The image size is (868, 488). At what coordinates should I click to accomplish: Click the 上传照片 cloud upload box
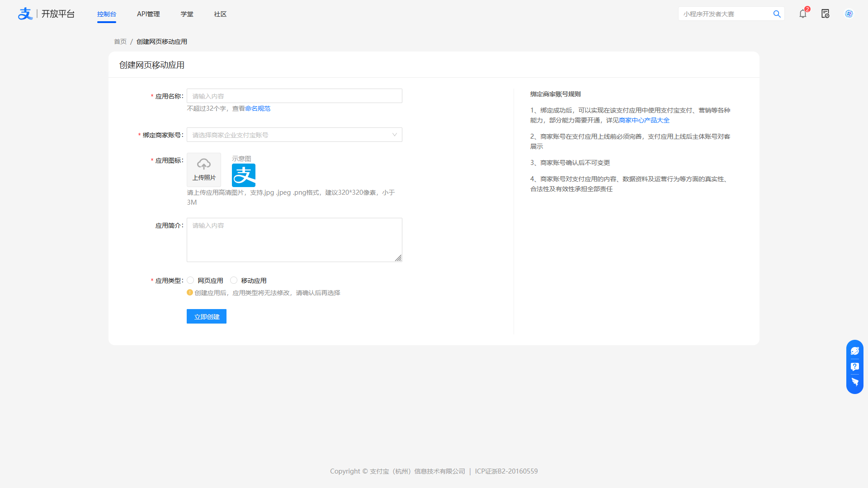click(x=204, y=169)
